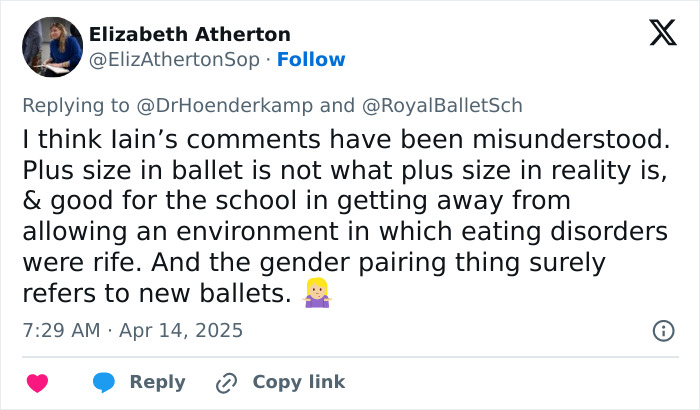The height and width of the screenshot is (410, 700).
Task: Like the tweet with the heart icon
Action: tap(37, 382)
